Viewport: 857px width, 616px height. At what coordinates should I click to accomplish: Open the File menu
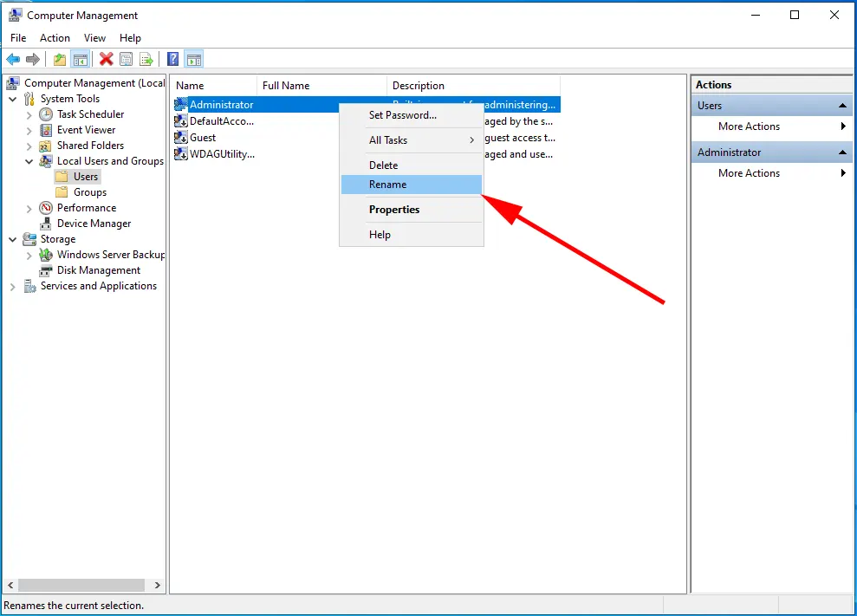18,38
